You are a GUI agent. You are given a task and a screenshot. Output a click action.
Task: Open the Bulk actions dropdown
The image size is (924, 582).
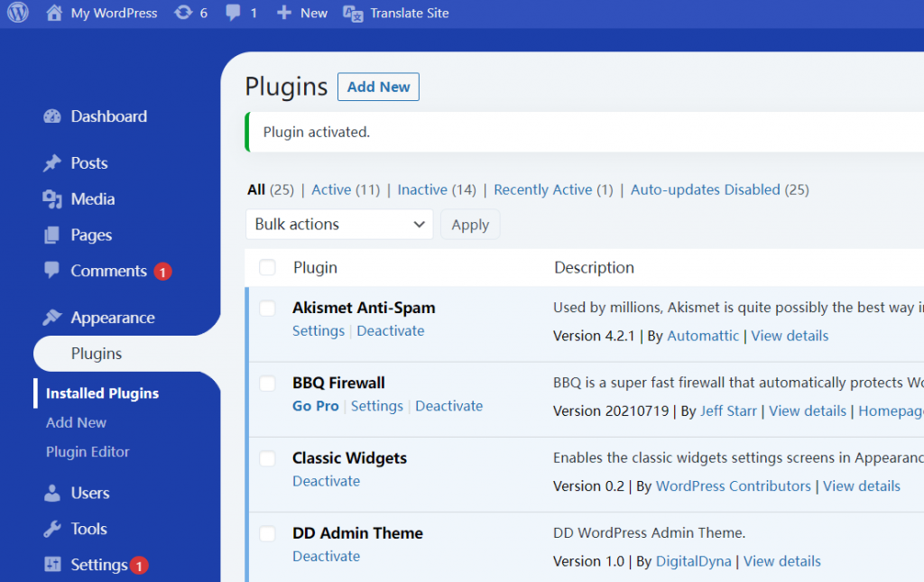click(x=339, y=225)
